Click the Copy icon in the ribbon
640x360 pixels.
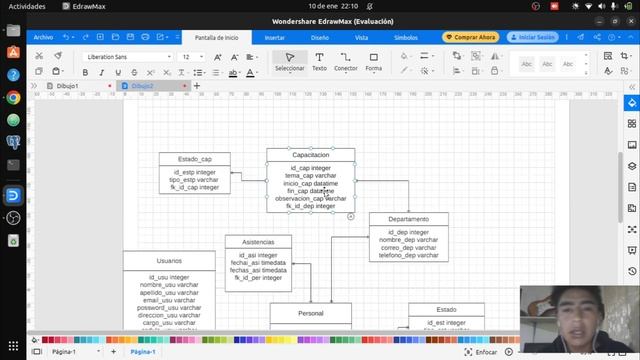click(39, 71)
